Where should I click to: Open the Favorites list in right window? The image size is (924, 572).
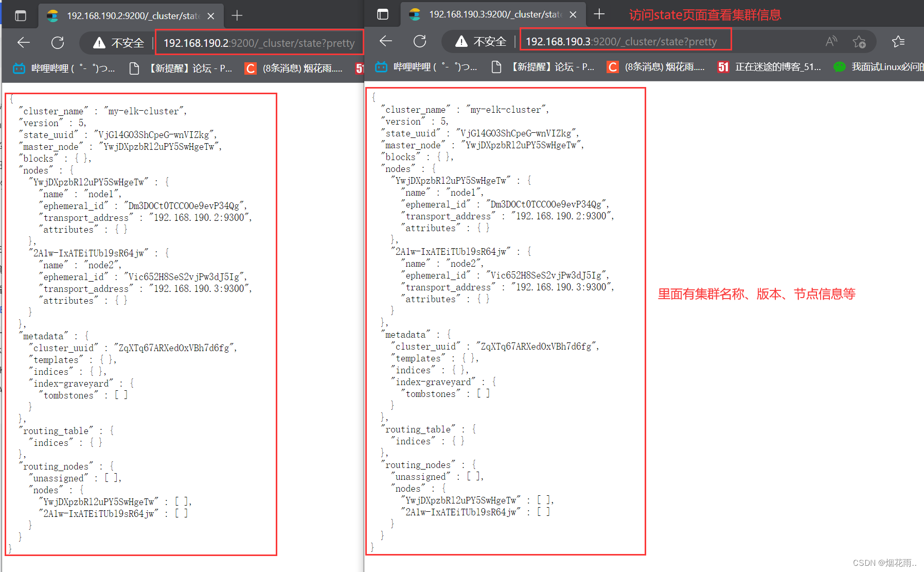coord(898,41)
